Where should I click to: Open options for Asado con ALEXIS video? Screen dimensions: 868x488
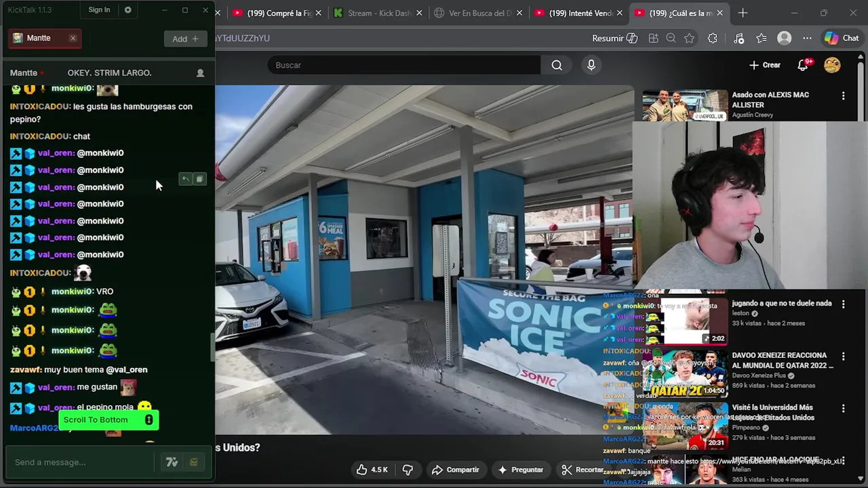pyautogui.click(x=843, y=96)
